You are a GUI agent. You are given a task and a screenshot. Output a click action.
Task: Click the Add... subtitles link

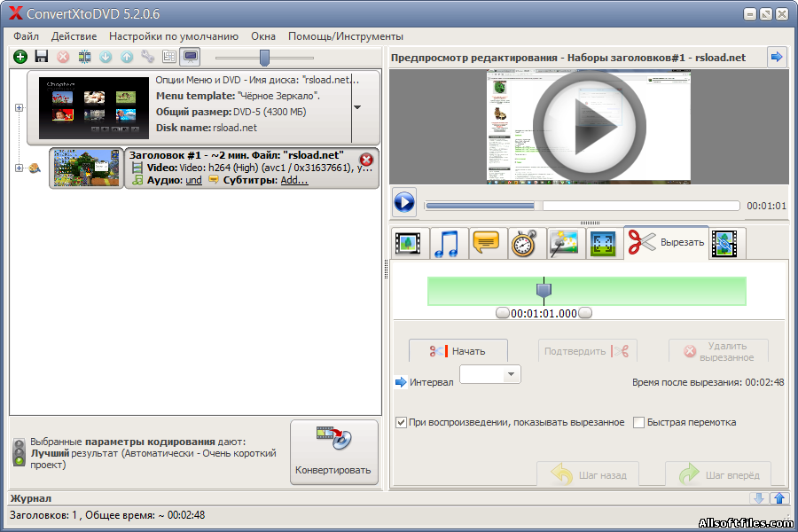tap(294, 180)
